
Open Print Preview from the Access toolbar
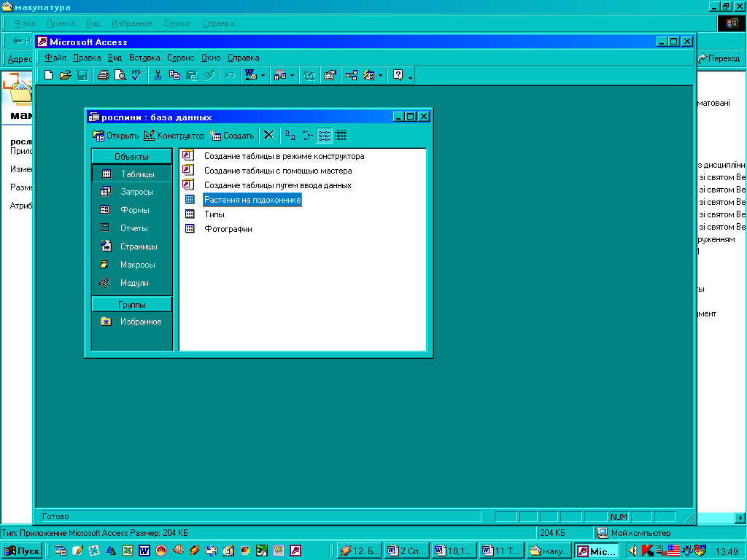(120, 75)
